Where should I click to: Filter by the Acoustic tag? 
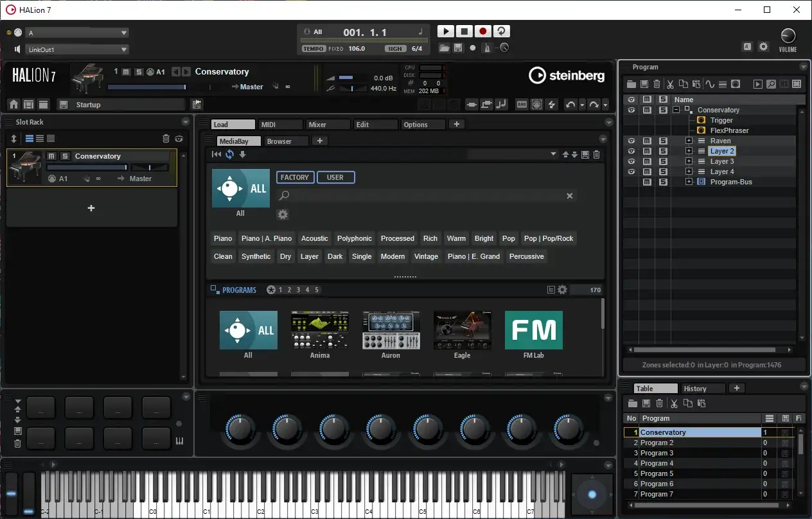[x=315, y=238]
